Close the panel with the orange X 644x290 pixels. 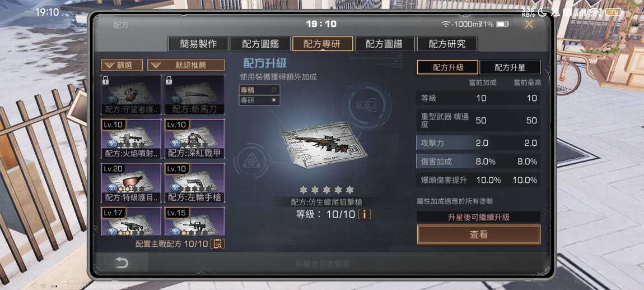[x=529, y=24]
